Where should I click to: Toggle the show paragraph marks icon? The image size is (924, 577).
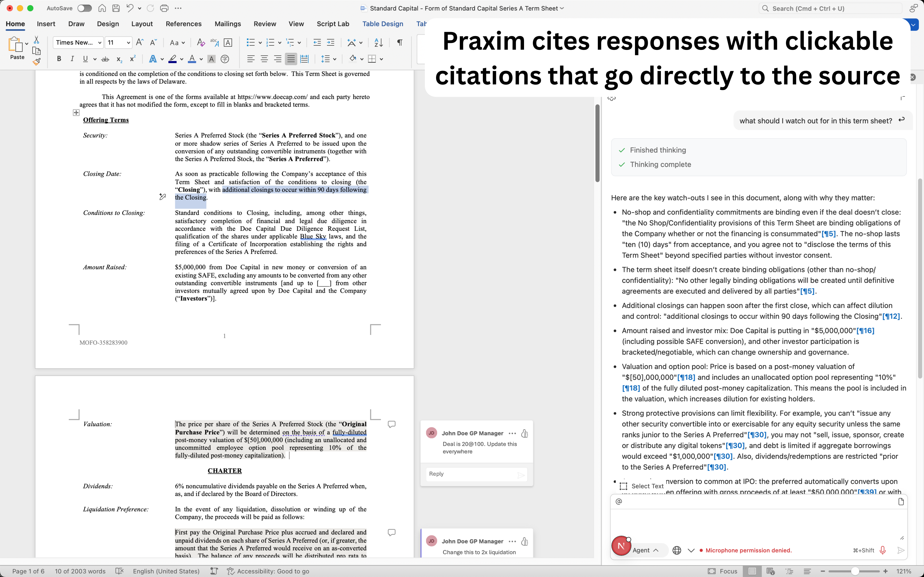pyautogui.click(x=399, y=42)
